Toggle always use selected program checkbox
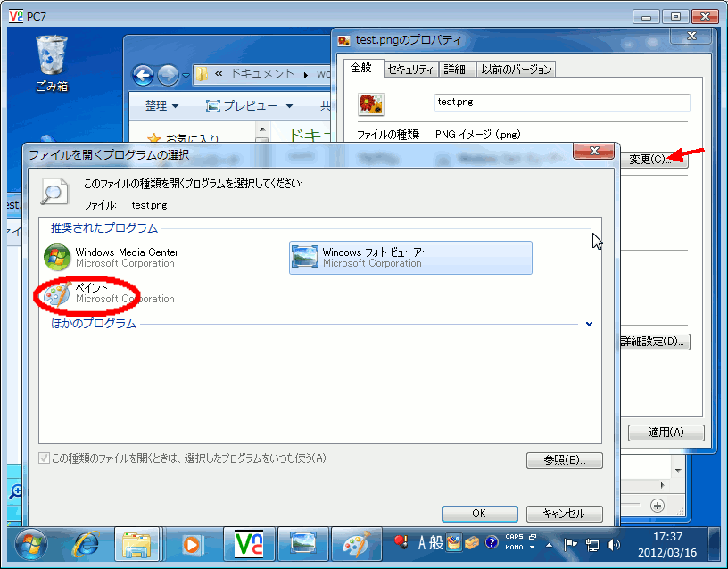Screen dimensions: 728x569 coord(45,458)
